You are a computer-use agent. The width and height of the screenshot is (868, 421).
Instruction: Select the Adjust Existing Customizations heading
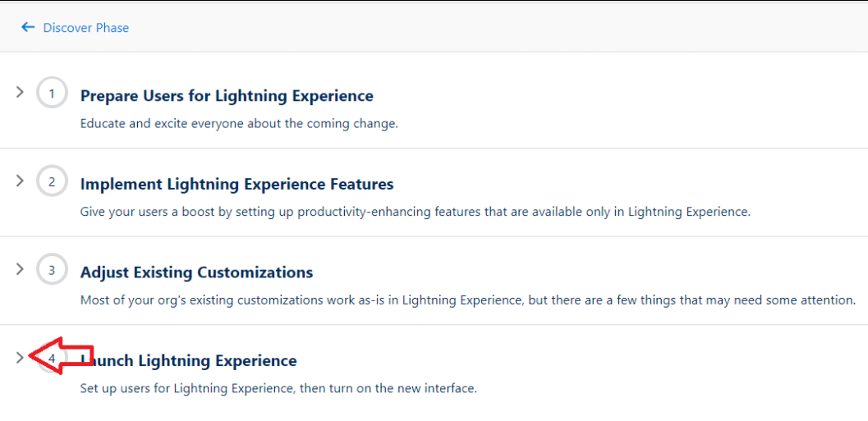tap(196, 272)
